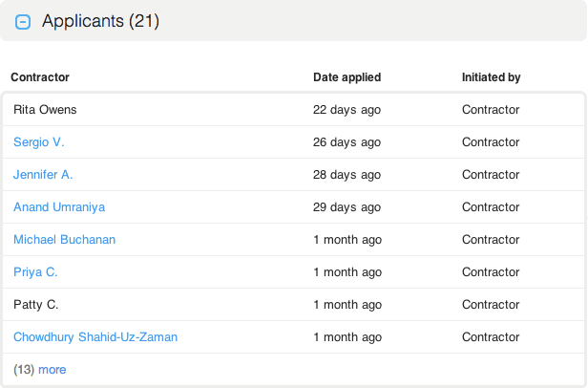The width and height of the screenshot is (588, 388).
Task: Open Chowdhury Shahid-Uz-Zaman's profile
Action: click(x=95, y=337)
